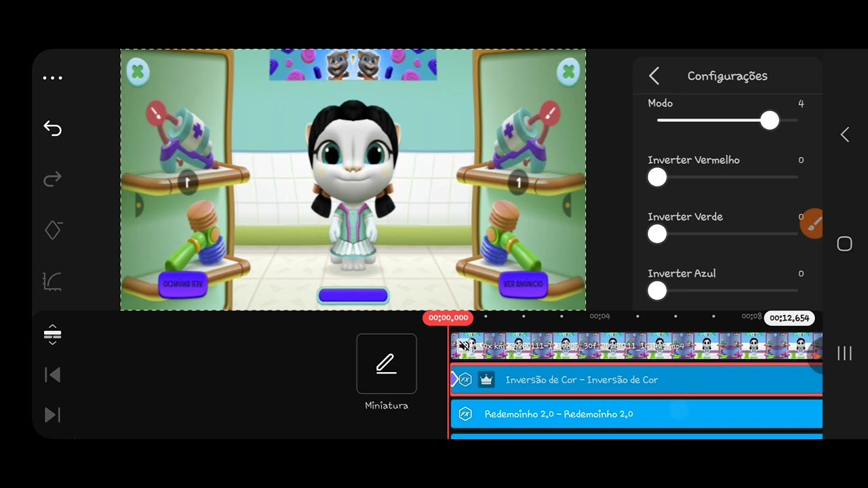868x488 pixels.
Task: Select the main video clip in the timeline
Action: (637, 346)
